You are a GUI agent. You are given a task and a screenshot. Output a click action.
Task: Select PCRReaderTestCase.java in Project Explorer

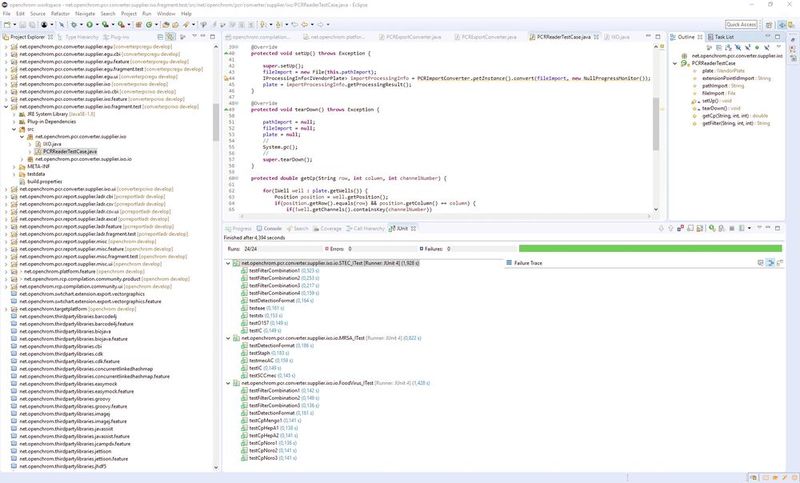tap(69, 151)
